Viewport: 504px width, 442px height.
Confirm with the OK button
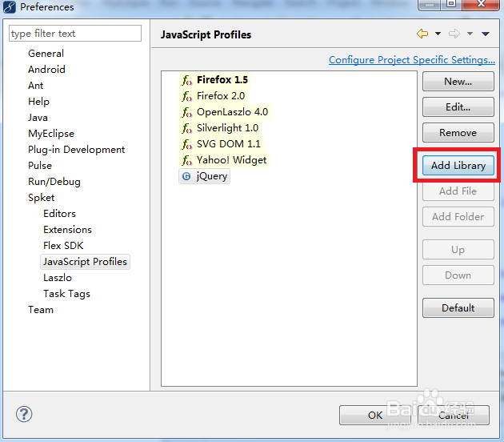[374, 415]
